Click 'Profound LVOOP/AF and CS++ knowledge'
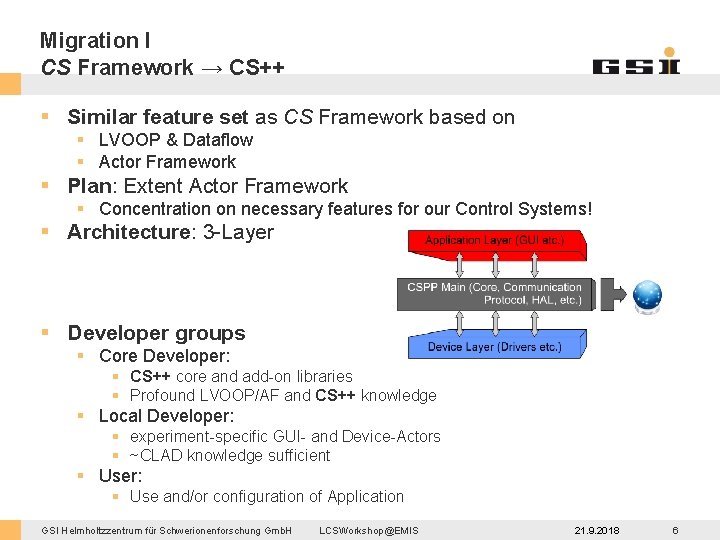The image size is (720, 540). [283, 395]
